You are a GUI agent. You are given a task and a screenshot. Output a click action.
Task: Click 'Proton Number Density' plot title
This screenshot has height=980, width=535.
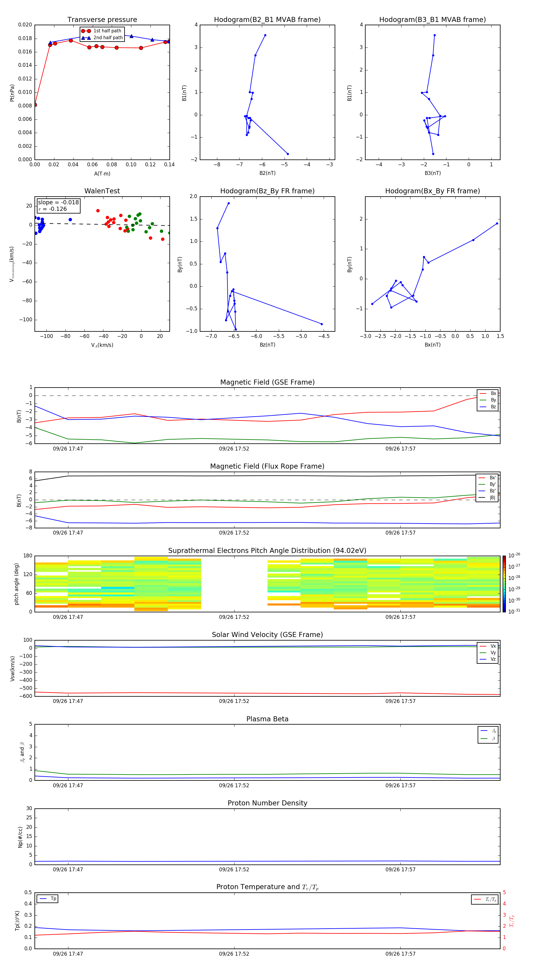tap(267, 803)
